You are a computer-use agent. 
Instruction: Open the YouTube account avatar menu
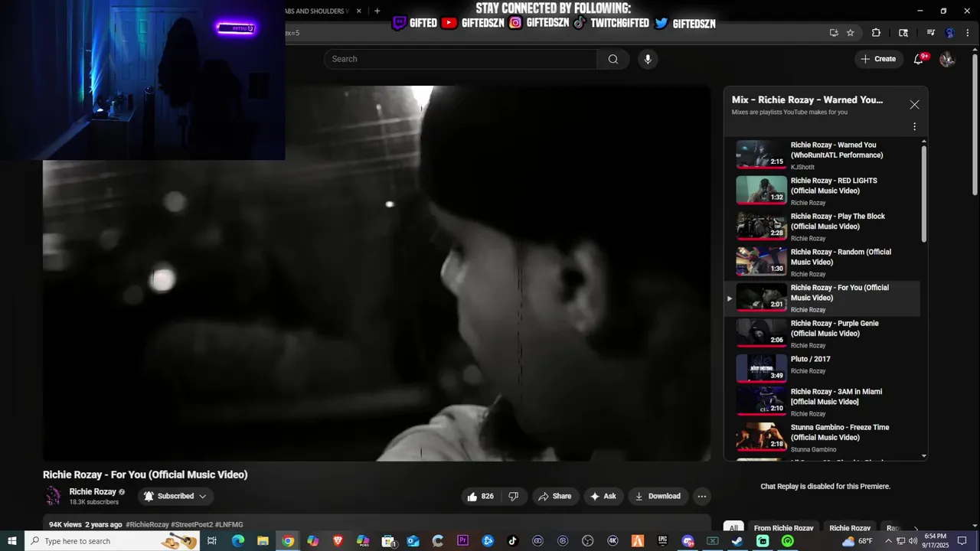[947, 59]
